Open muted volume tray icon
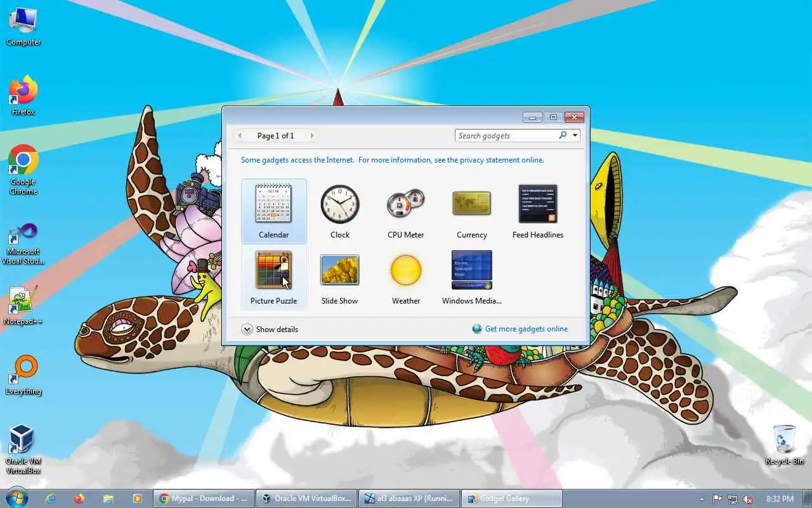812x508 pixels. [749, 499]
